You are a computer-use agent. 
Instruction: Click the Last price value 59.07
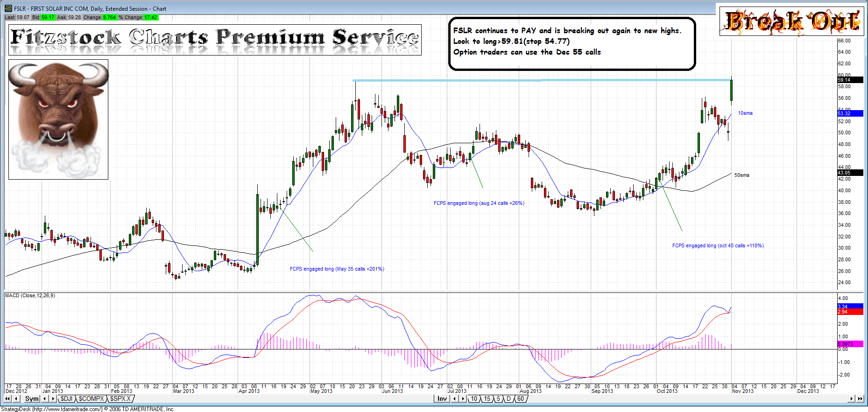[x=23, y=17]
